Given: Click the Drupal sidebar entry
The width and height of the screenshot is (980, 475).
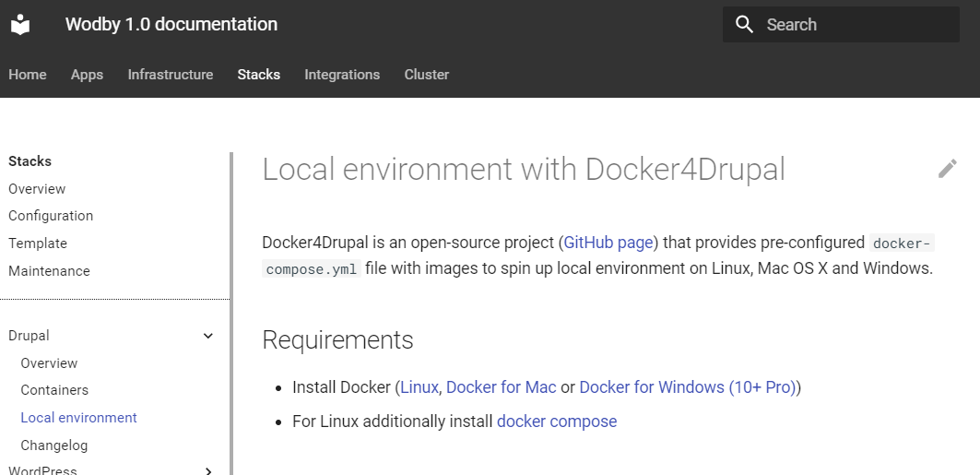Looking at the screenshot, I should pos(29,336).
